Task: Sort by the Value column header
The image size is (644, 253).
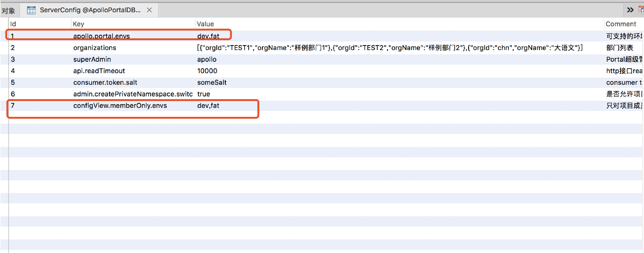Action: point(399,24)
